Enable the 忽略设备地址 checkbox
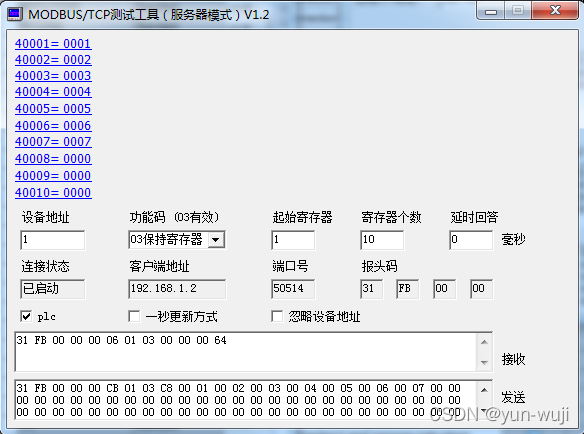The height and width of the screenshot is (434, 584). 277,316
